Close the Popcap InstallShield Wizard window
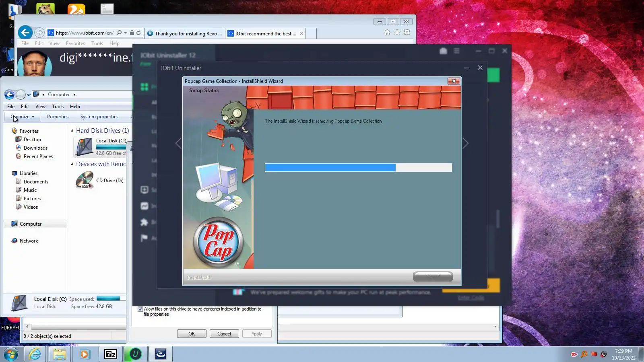Image resolution: width=644 pixels, height=362 pixels. (x=454, y=81)
